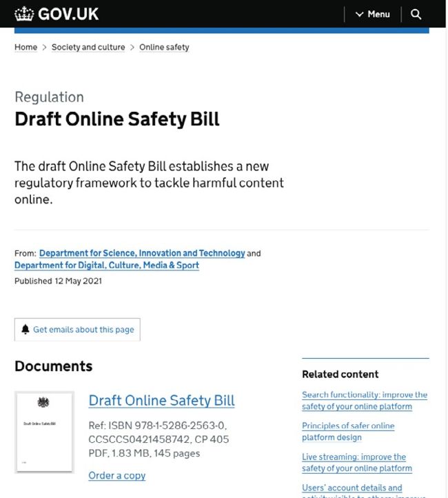Click Get emails about this page button
The height and width of the screenshot is (498, 448).
tap(77, 329)
